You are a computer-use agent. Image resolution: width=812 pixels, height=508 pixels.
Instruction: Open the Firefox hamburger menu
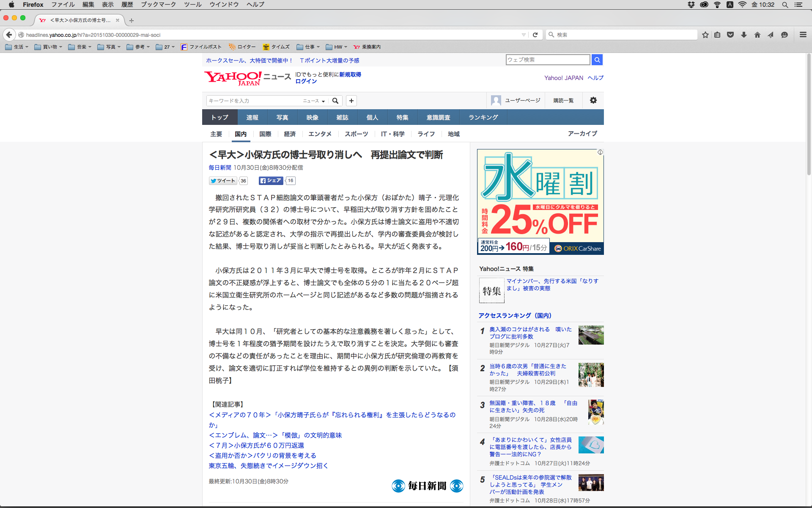[803, 35]
